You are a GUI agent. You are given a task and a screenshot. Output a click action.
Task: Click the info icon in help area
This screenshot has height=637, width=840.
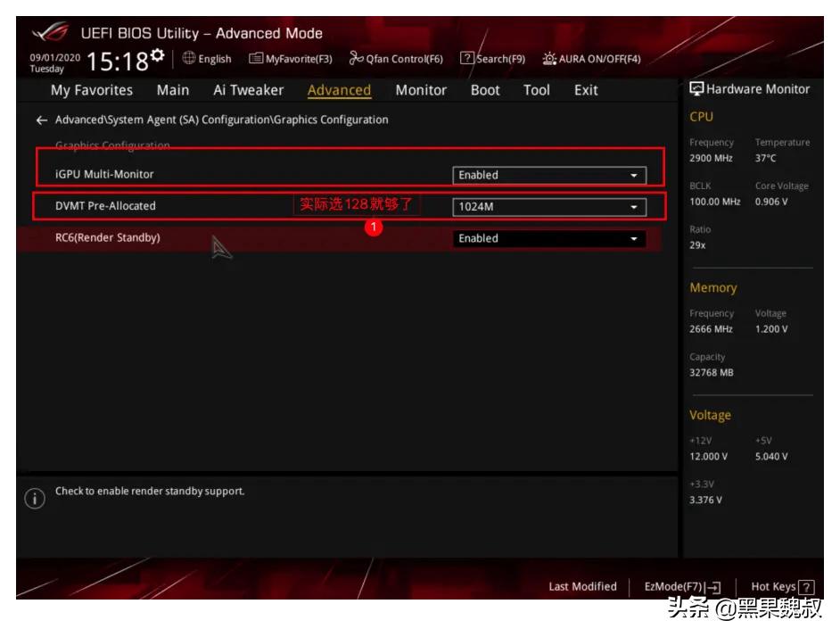[35, 498]
